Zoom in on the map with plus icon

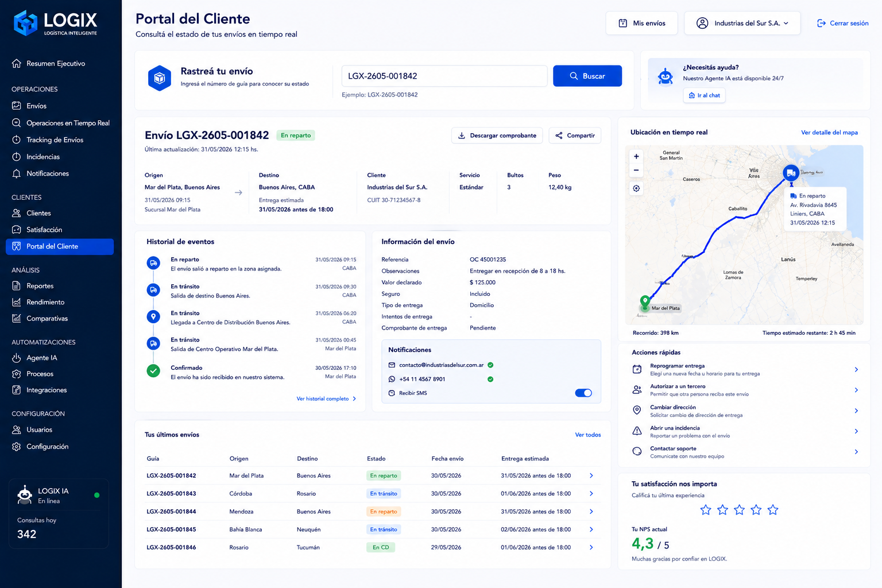coord(636,156)
